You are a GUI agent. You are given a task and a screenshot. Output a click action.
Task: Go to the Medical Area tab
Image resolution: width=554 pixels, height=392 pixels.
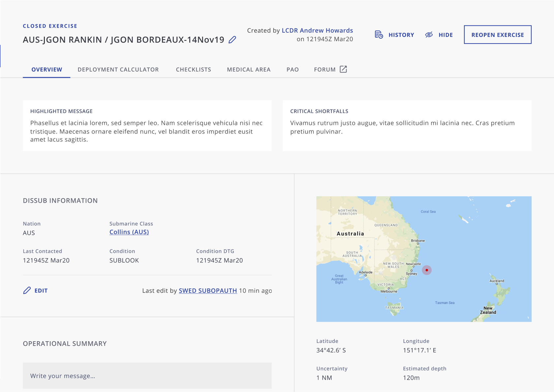[249, 70]
